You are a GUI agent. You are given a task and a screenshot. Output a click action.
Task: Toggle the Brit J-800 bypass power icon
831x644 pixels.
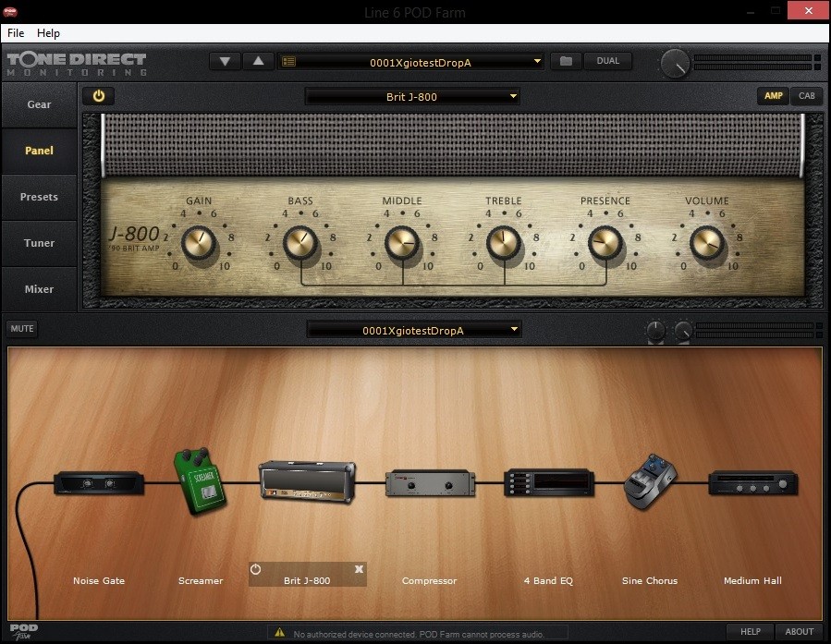pos(255,569)
